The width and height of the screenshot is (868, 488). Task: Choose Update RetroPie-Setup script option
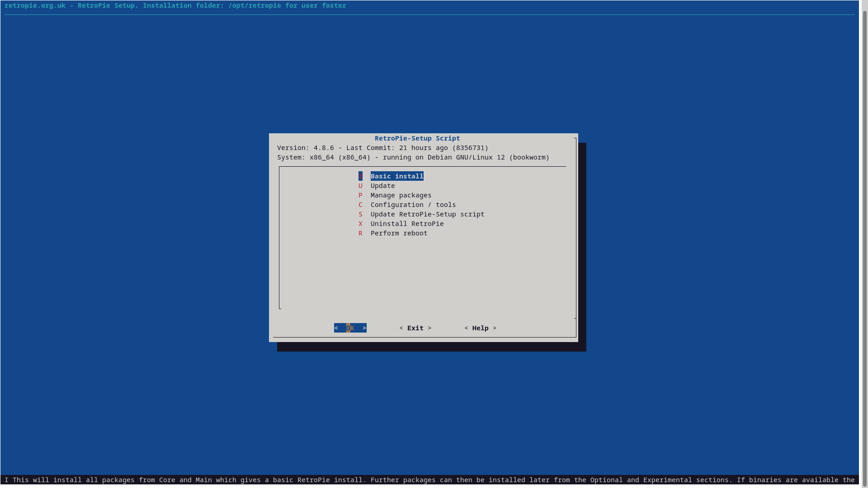[x=427, y=214]
